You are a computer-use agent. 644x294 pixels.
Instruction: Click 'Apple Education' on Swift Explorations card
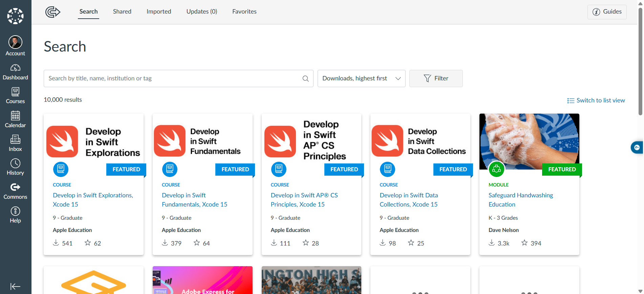click(x=72, y=230)
